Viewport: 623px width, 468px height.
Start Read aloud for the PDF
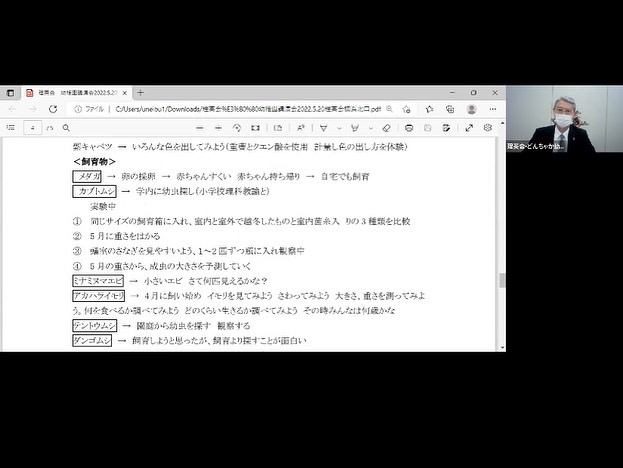pyautogui.click(x=300, y=128)
